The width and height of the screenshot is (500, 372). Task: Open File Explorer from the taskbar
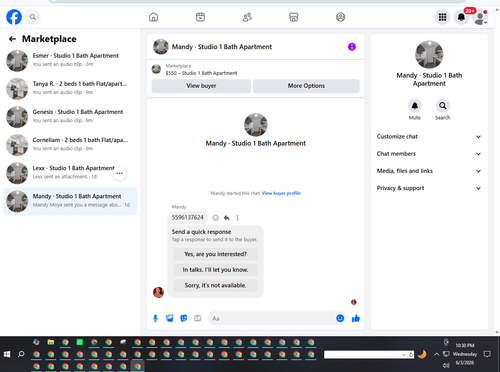(51, 342)
